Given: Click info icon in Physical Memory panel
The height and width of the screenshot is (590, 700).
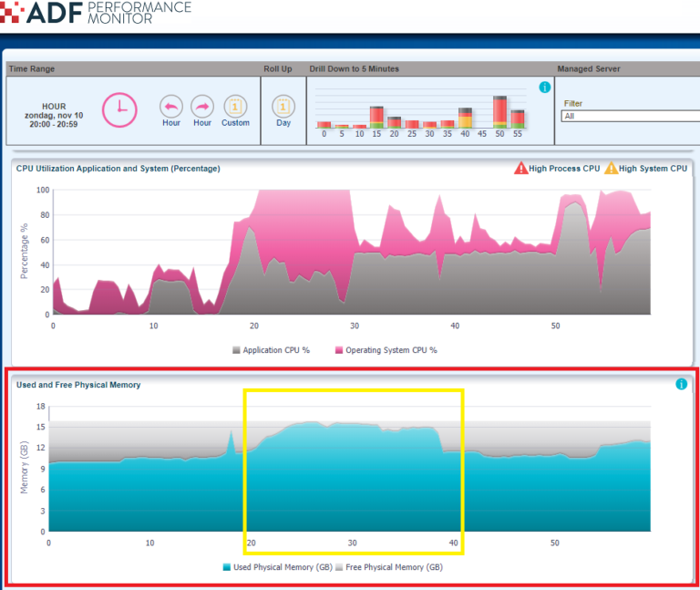Looking at the screenshot, I should 681,385.
